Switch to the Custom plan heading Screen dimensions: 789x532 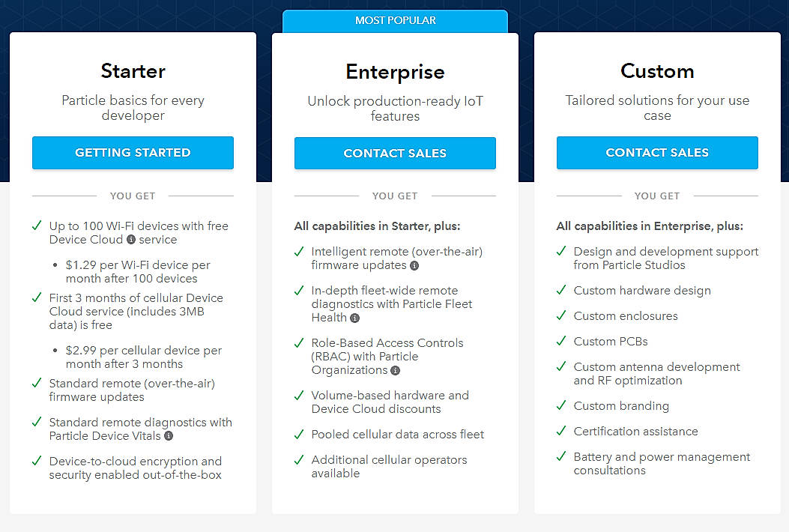tap(657, 71)
